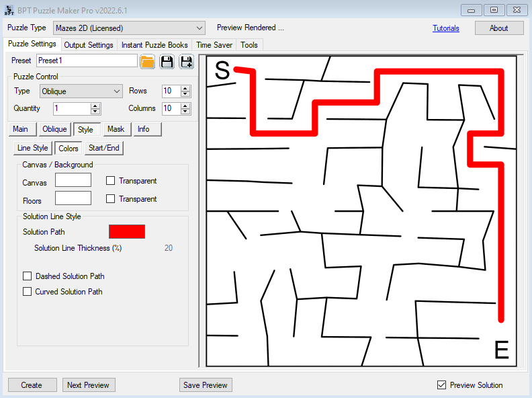
Task: Uncheck Preview Solution checkbox
Action: (441, 385)
